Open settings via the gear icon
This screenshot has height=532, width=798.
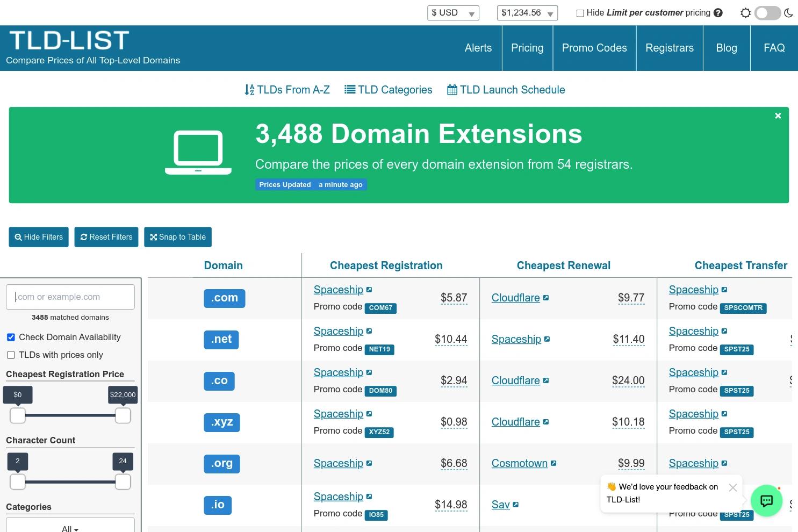745,12
